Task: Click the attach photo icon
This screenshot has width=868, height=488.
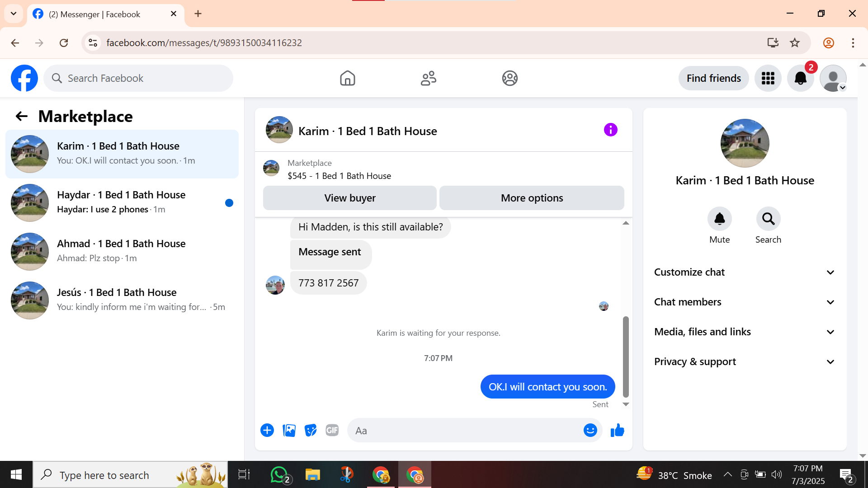Action: pyautogui.click(x=289, y=430)
